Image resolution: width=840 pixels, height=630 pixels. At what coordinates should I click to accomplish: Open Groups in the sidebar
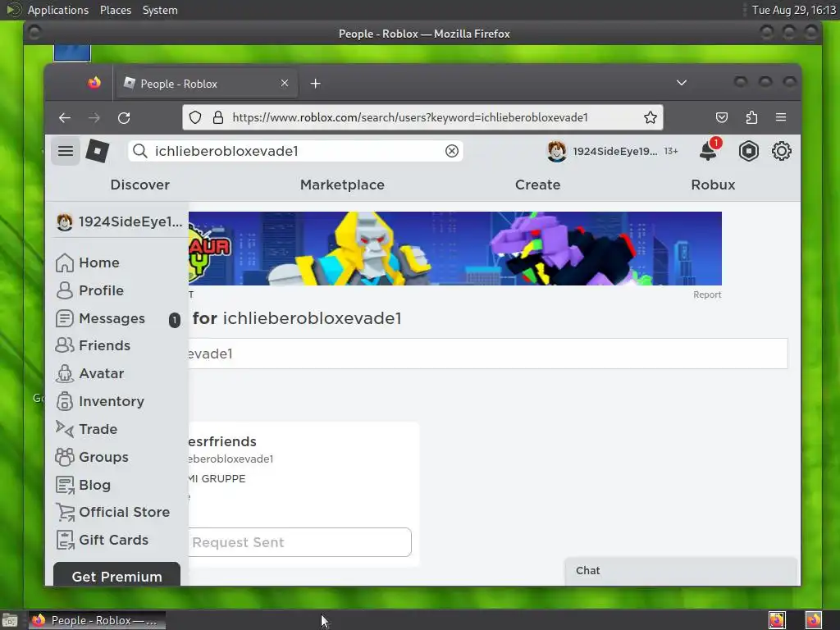click(92, 457)
